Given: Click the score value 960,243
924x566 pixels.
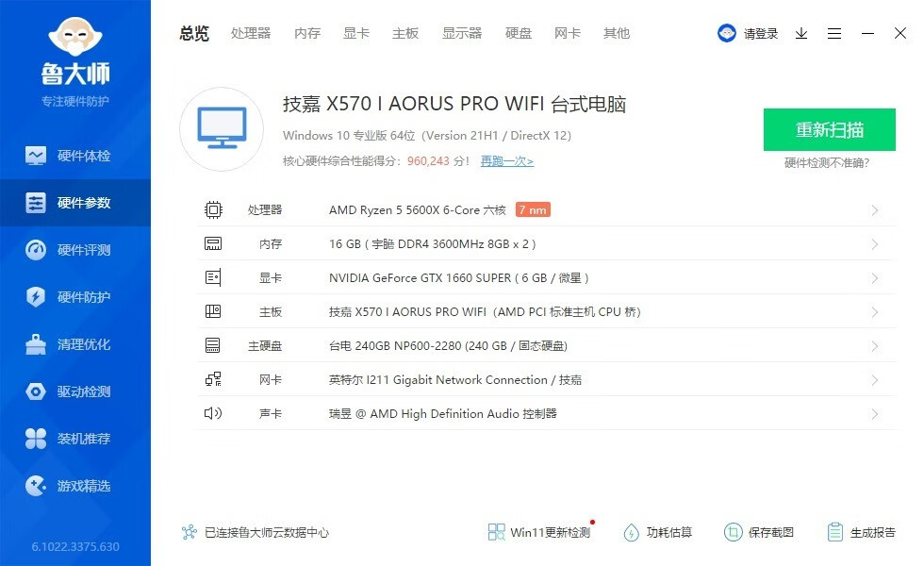Looking at the screenshot, I should pyautogui.click(x=428, y=161).
